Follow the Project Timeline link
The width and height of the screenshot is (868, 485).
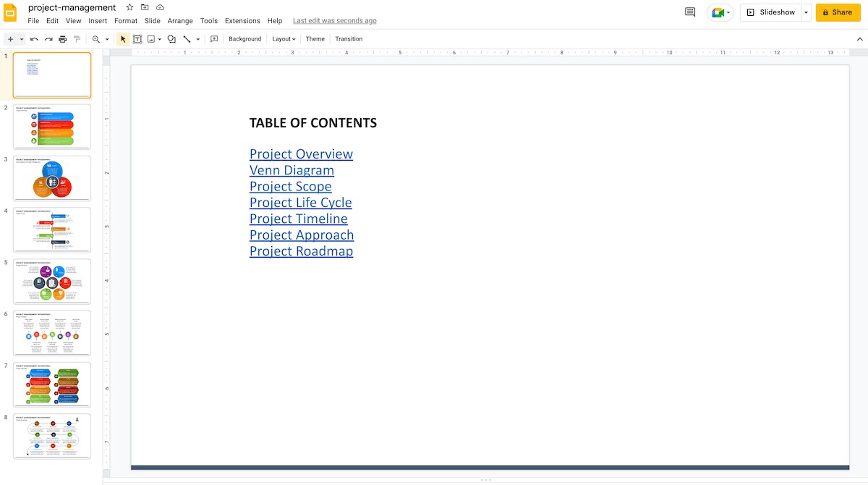[x=298, y=219]
